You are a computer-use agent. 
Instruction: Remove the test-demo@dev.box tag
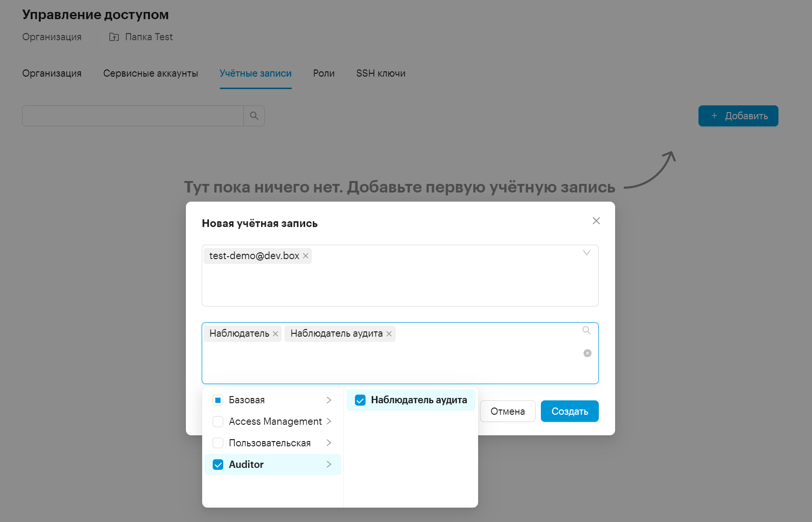[x=306, y=256]
